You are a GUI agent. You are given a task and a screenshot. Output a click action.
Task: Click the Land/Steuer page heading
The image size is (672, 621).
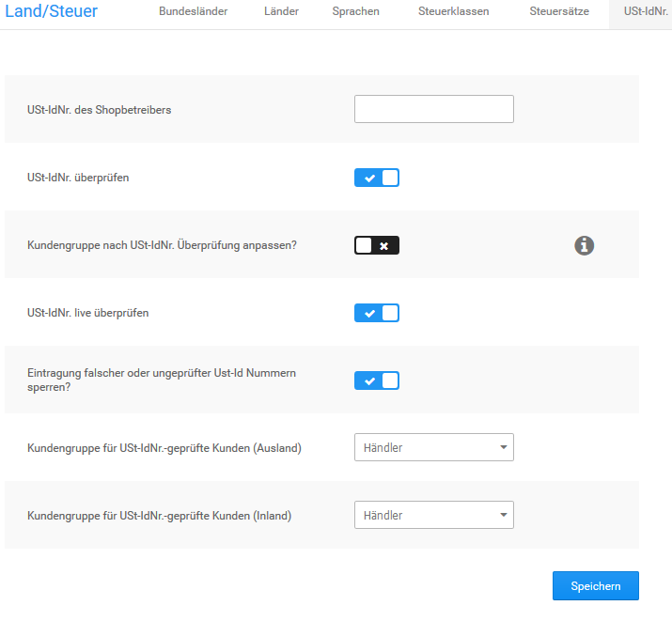[x=52, y=12]
